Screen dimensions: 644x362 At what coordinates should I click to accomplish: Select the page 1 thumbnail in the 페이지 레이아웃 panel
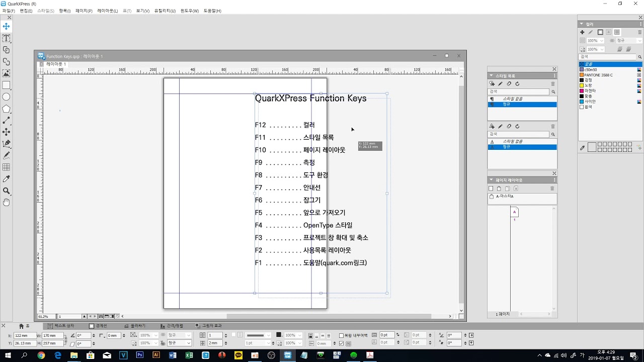(514, 212)
